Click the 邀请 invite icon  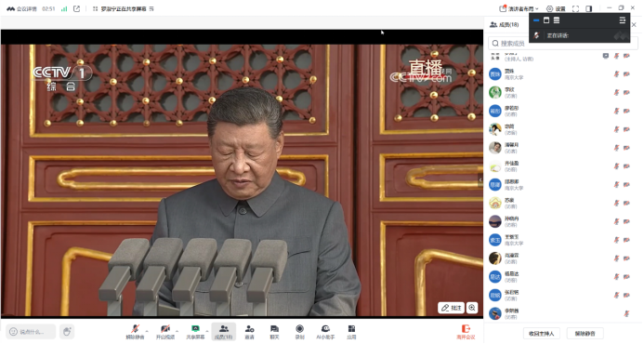tap(249, 331)
